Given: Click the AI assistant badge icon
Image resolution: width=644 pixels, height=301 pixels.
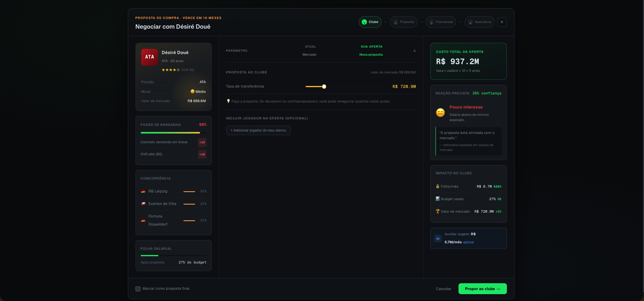Looking at the screenshot, I should tap(438, 238).
